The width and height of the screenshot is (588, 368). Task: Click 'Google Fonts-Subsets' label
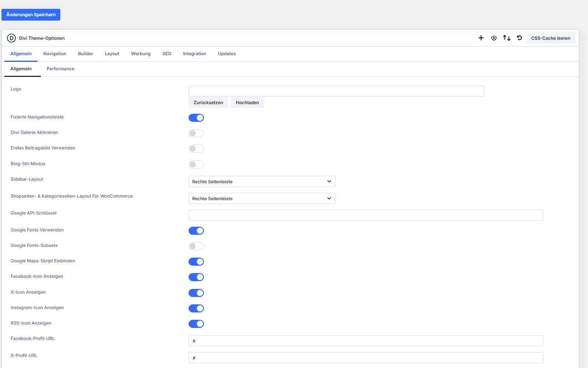coord(34,245)
